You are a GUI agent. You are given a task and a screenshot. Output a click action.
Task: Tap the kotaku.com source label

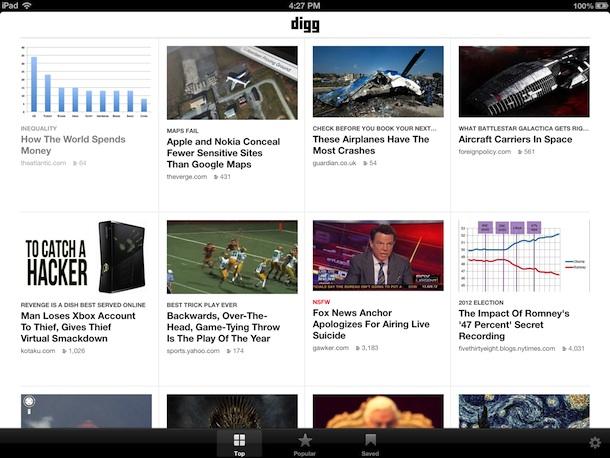(x=38, y=351)
